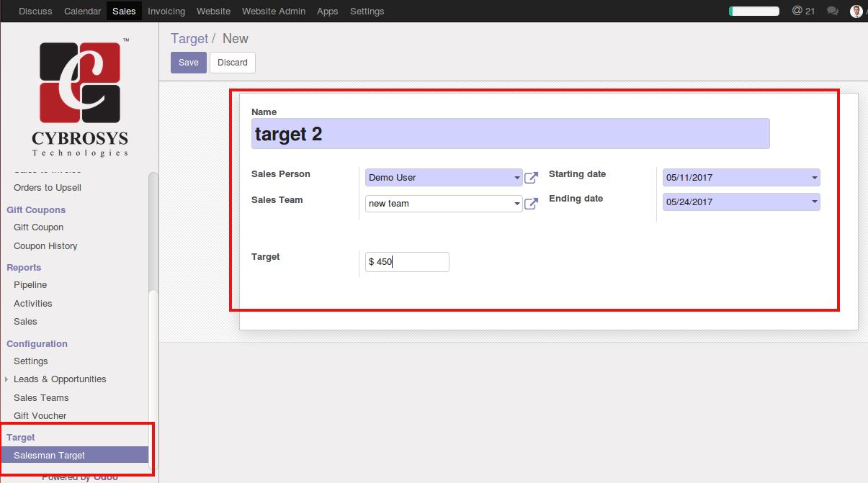
Task: Click the Gift Coupons section header
Action: click(36, 210)
